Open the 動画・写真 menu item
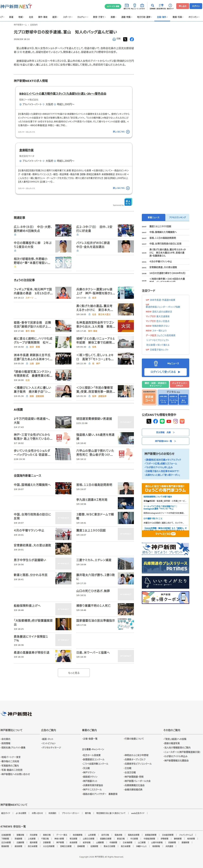 [x=178, y=17]
